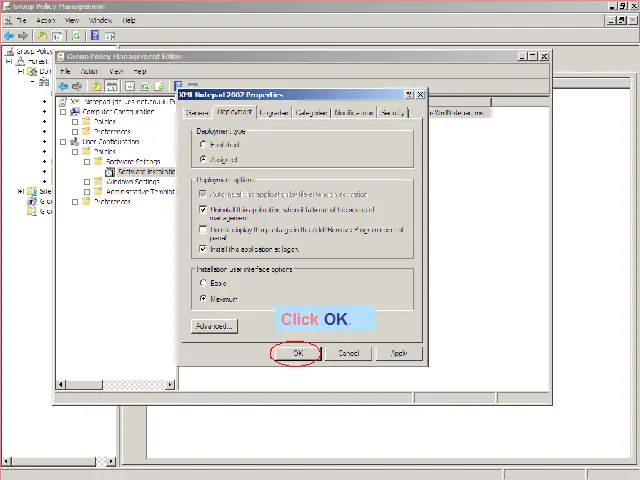Click the User Configuration icon in the tree
640x480 pixels.
(75, 142)
